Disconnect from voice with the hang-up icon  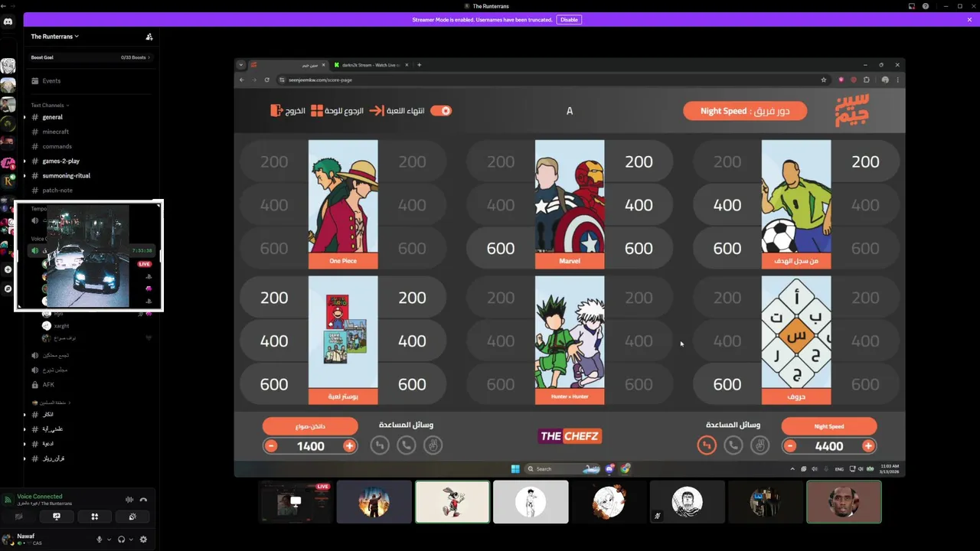(143, 500)
